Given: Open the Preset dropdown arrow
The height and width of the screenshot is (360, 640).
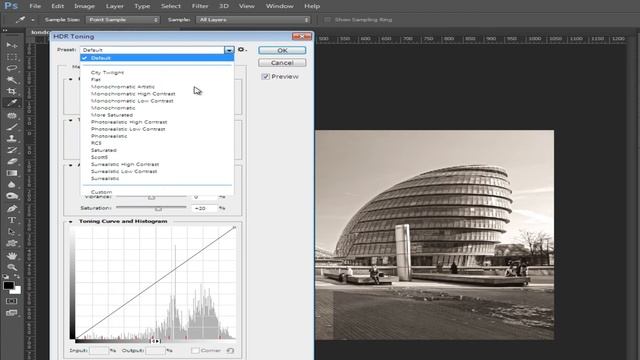Looking at the screenshot, I should 229,50.
